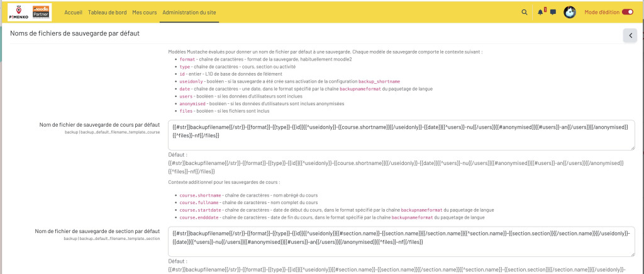The width and height of the screenshot is (644, 274).
Task: Open the user avatar menu
Action: pos(569,13)
